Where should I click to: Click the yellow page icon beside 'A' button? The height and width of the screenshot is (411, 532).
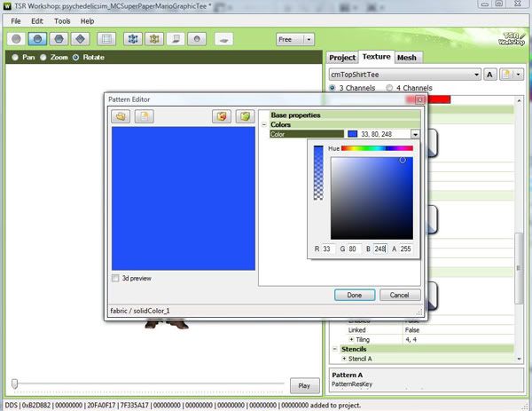506,75
